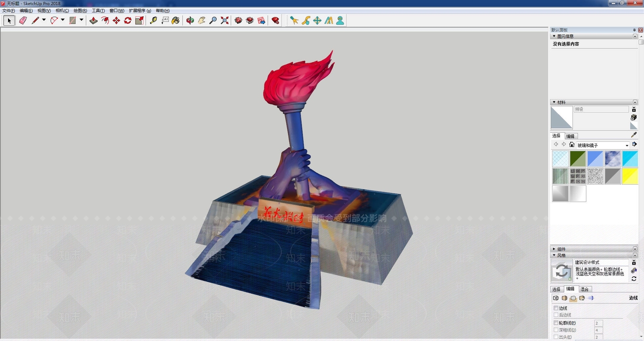Click the Zoom Extents icon
The width and height of the screenshot is (644, 341).
coord(225,21)
